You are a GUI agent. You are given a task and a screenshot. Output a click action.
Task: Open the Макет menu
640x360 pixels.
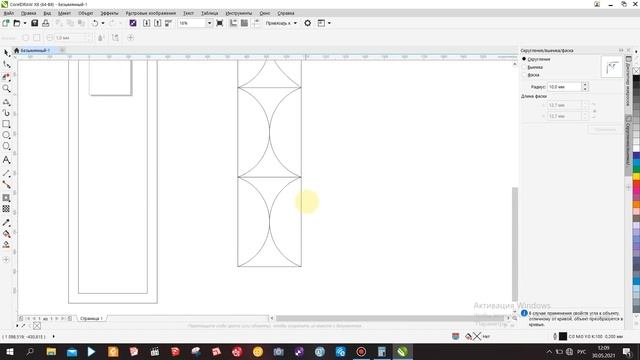[64, 13]
